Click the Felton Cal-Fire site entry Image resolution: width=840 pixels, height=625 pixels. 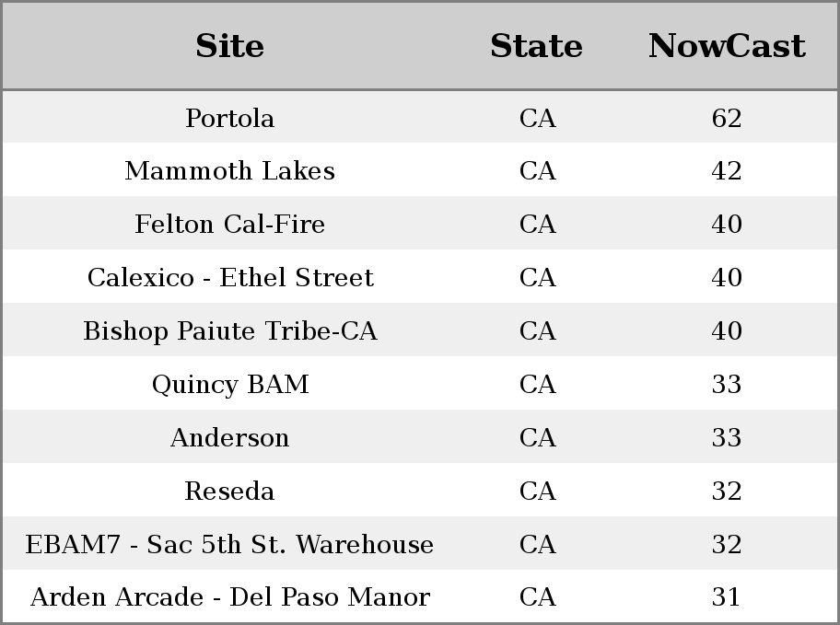pos(230,224)
